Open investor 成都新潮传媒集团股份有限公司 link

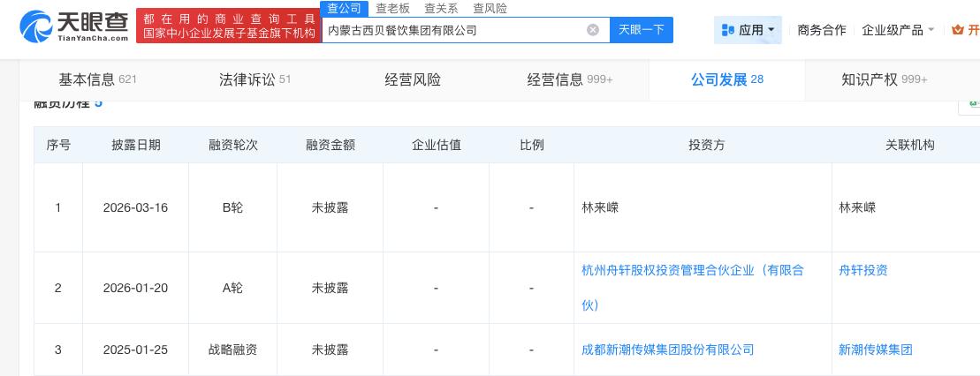[667, 350]
